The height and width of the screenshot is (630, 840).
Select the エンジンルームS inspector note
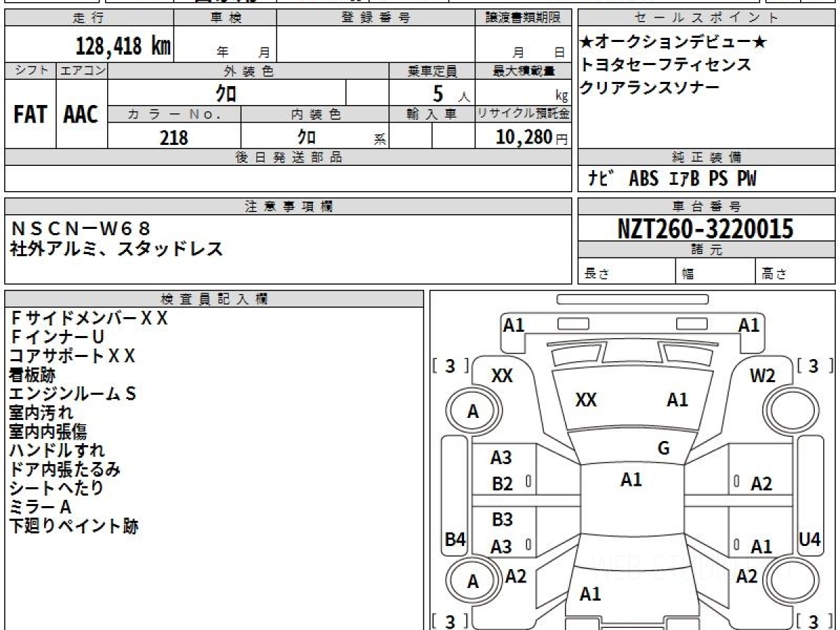point(73,394)
